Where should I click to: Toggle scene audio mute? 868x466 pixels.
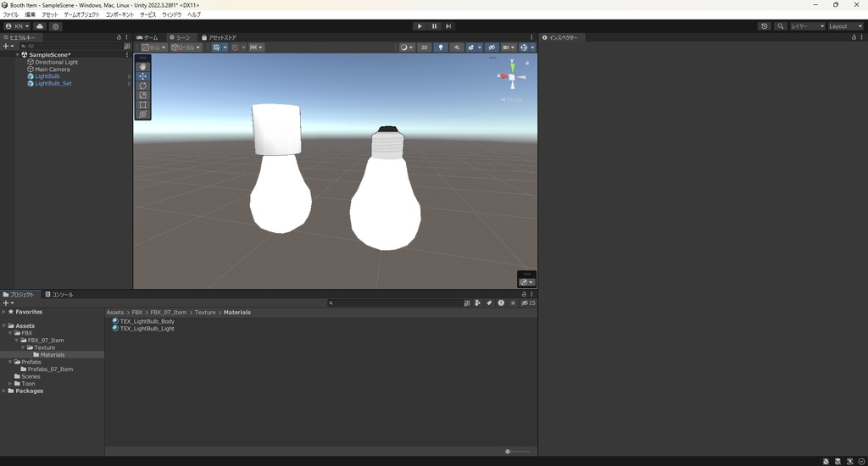[x=457, y=47]
